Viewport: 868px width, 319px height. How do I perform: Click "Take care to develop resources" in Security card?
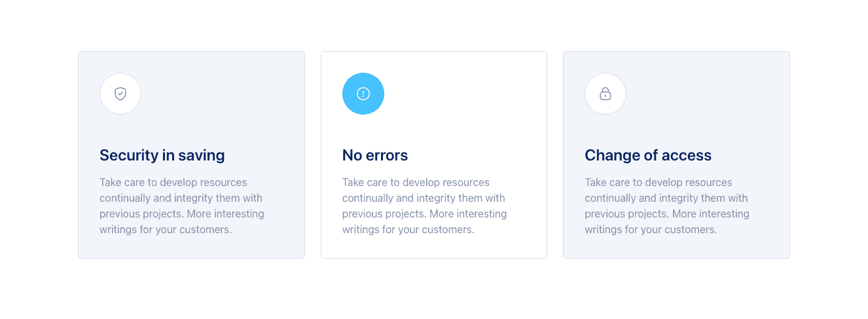tap(173, 182)
